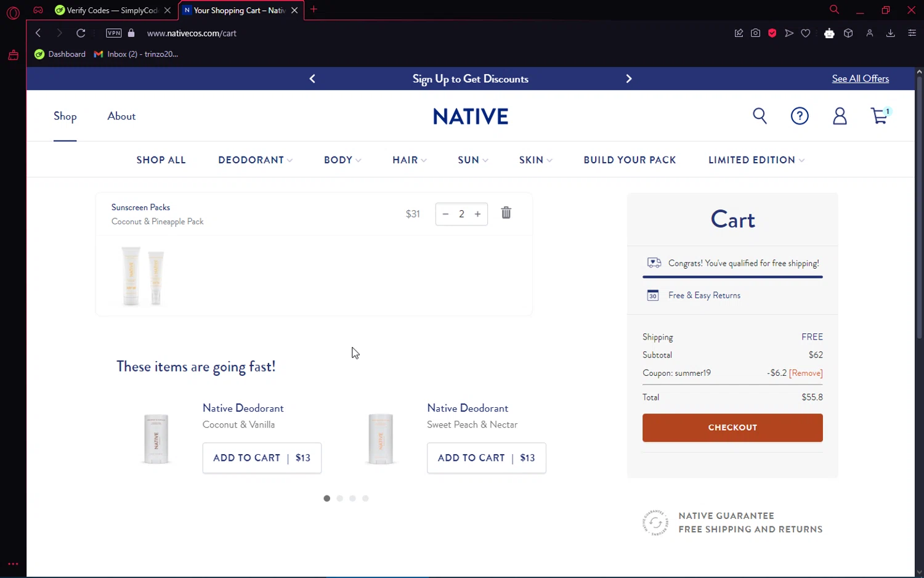This screenshot has width=924, height=578.
Task: Open the user account icon
Action: 840,116
